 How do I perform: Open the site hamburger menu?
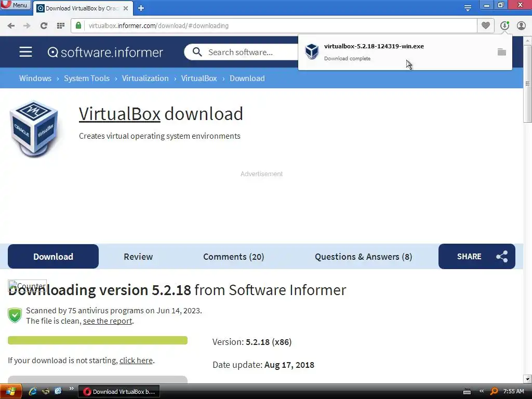pos(25,52)
